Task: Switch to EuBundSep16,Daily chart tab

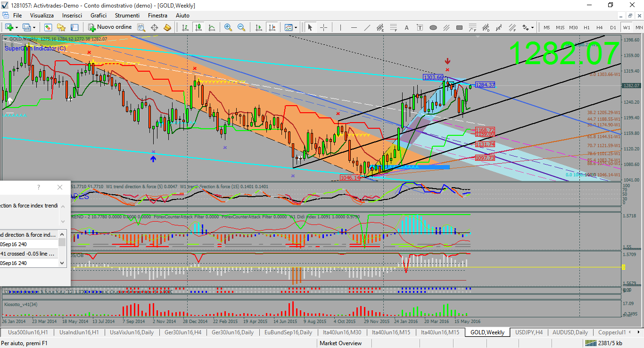Action: [x=288, y=332]
